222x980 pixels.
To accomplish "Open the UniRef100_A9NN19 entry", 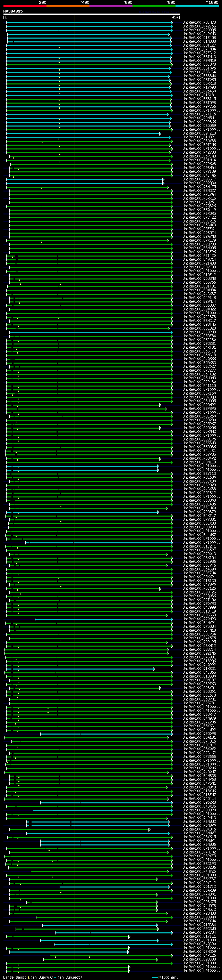I will click(x=199, y=60).
